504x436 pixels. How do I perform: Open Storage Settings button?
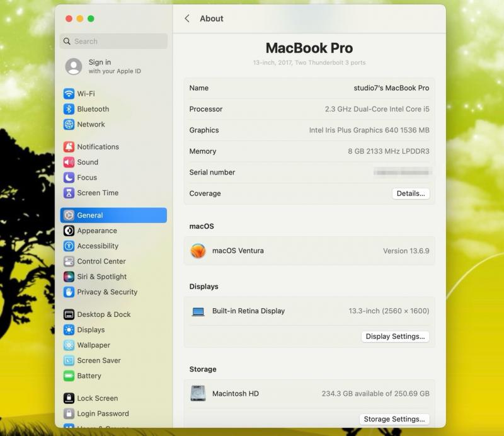[394, 419]
